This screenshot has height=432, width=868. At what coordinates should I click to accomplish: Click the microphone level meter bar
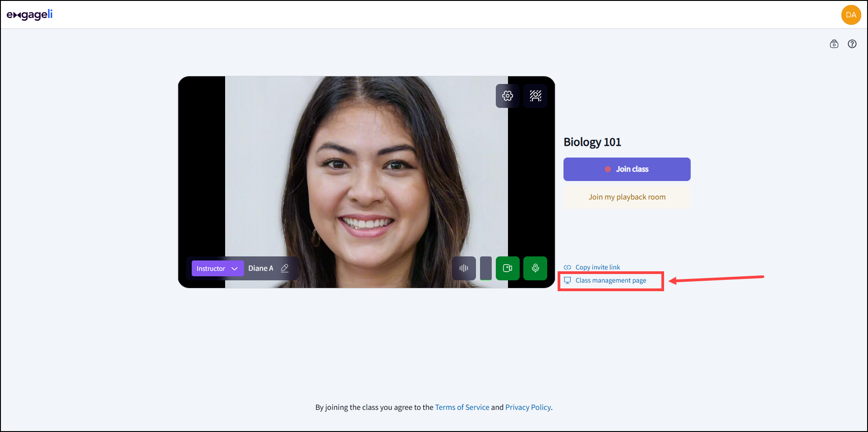click(x=485, y=268)
